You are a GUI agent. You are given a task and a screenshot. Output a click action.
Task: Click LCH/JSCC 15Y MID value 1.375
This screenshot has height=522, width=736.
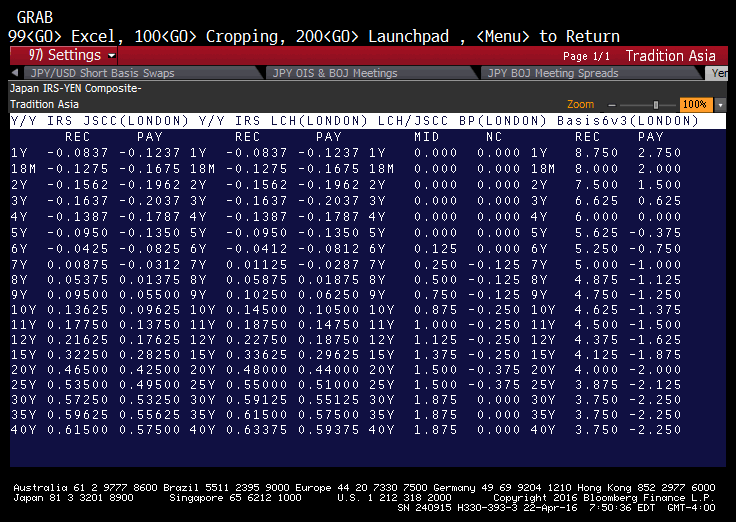point(435,355)
